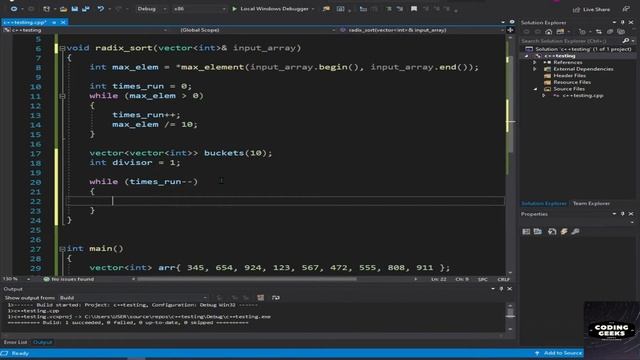
Task: Click the Open File folder icon
Action: tap(63, 9)
